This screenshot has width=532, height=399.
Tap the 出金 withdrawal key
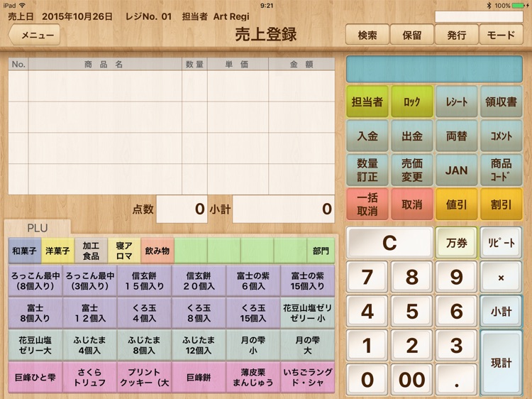click(412, 136)
